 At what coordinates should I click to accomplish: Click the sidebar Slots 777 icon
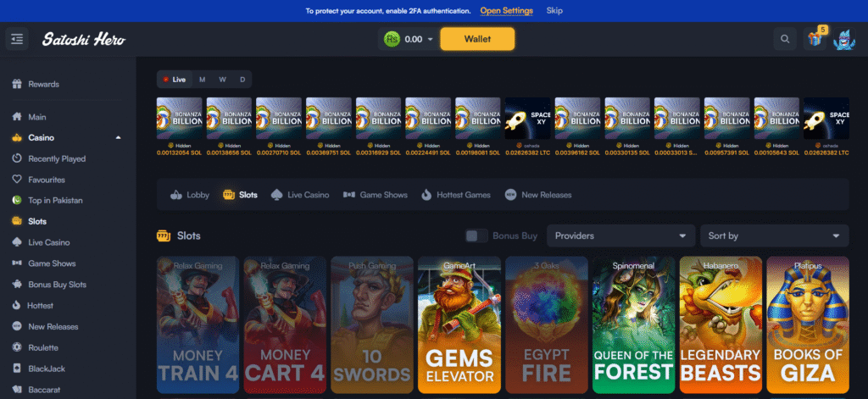tap(17, 221)
